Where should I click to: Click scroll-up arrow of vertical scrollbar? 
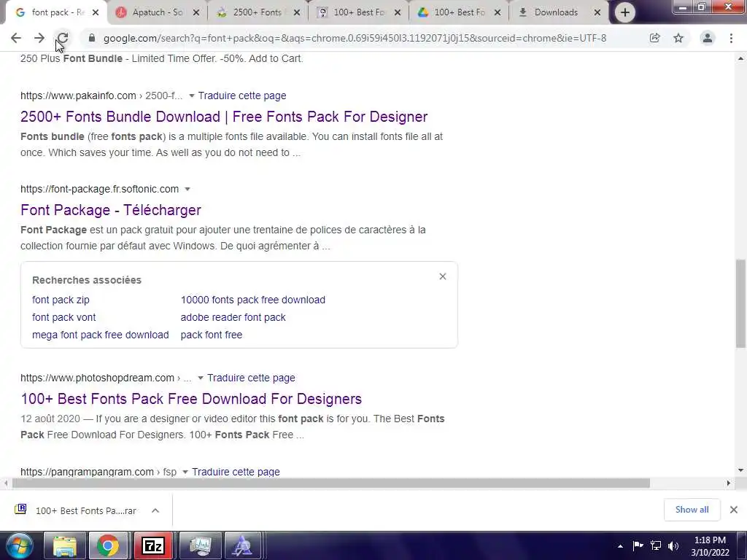click(x=740, y=58)
